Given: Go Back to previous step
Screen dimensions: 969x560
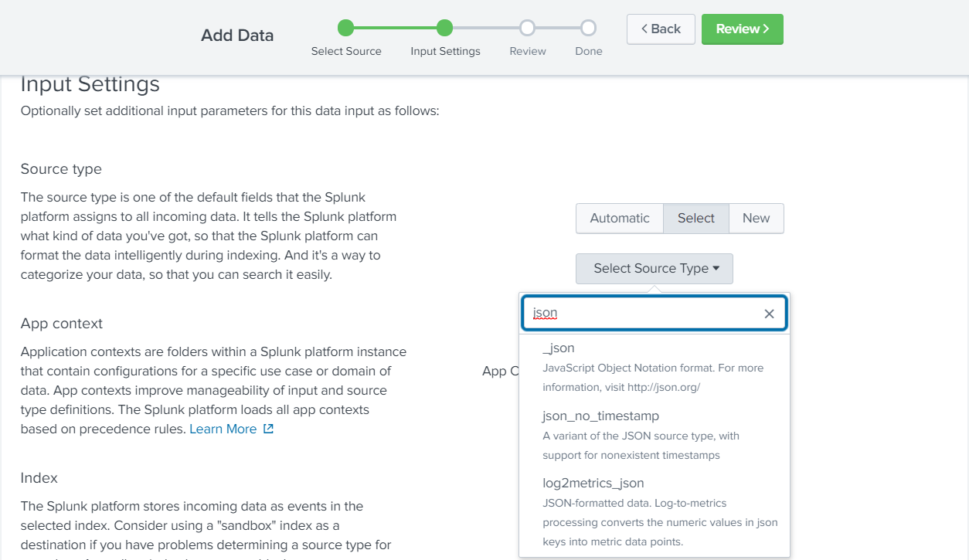Looking at the screenshot, I should click(661, 29).
